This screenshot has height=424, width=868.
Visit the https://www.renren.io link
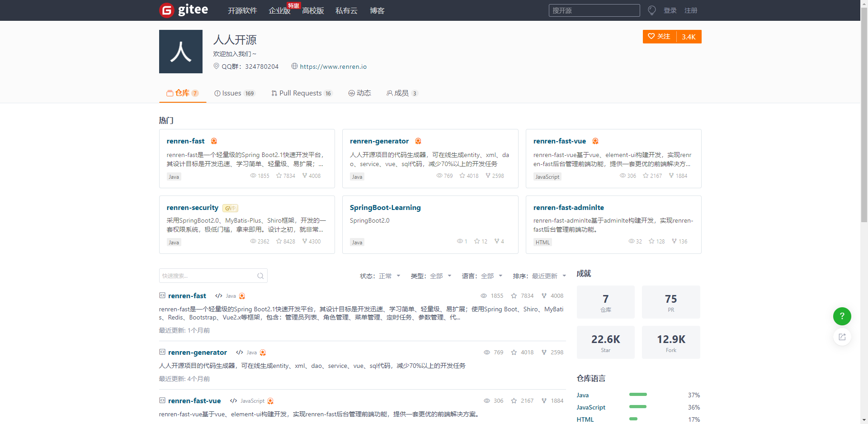[333, 67]
